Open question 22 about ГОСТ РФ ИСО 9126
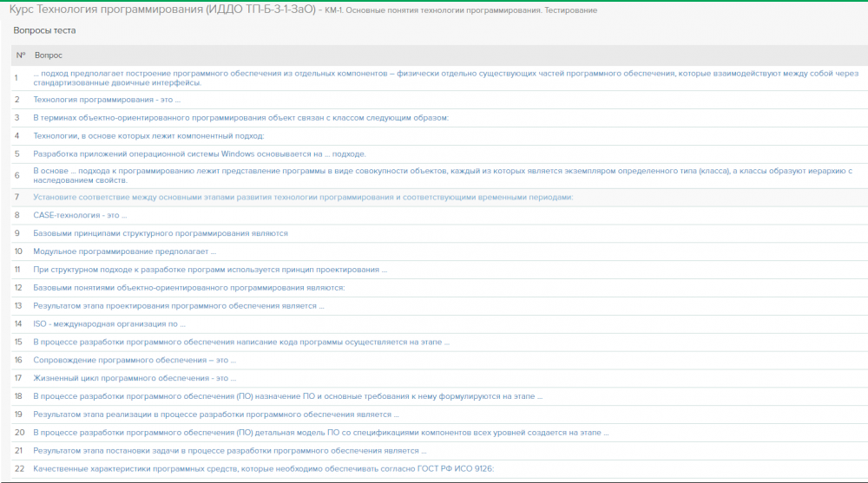 264,468
